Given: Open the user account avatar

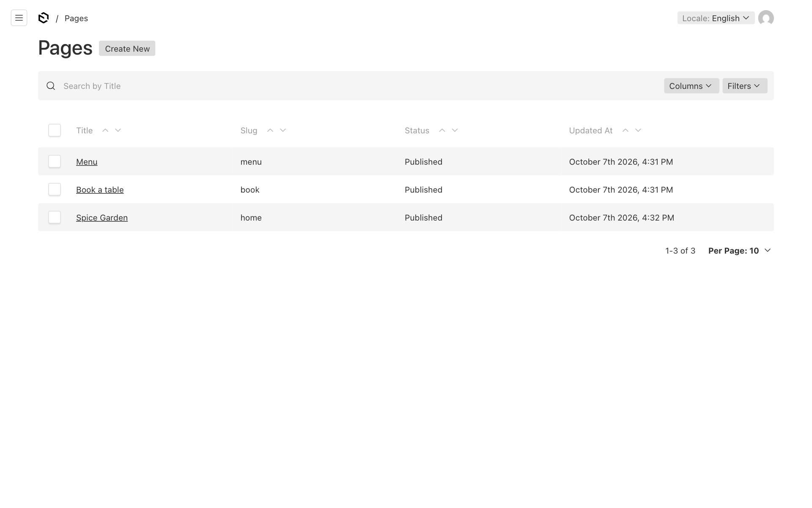Looking at the screenshot, I should pos(766,18).
